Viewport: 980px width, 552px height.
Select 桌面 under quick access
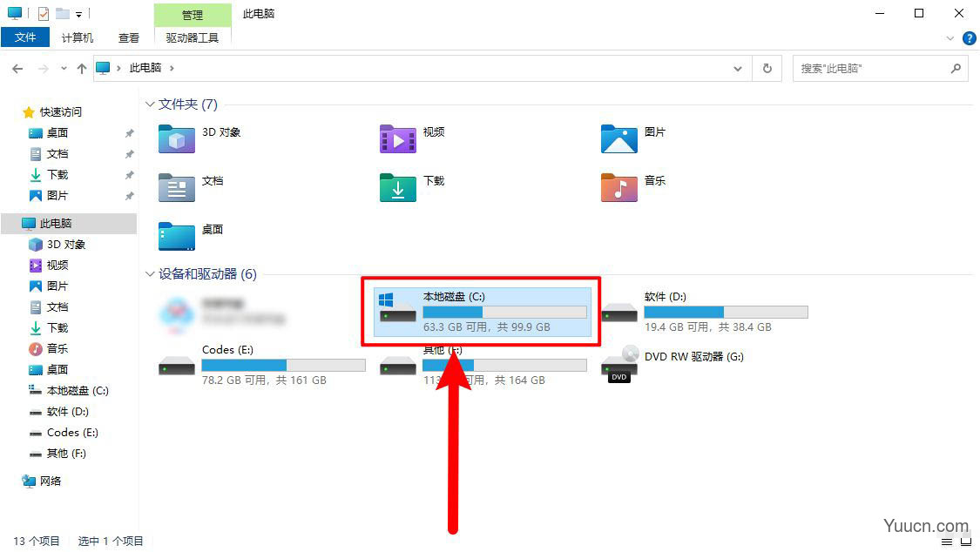coord(57,133)
